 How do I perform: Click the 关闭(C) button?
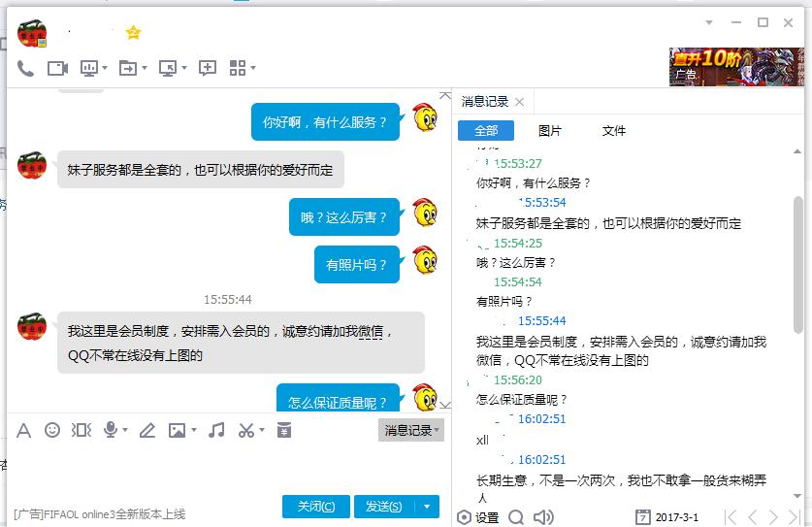316,507
